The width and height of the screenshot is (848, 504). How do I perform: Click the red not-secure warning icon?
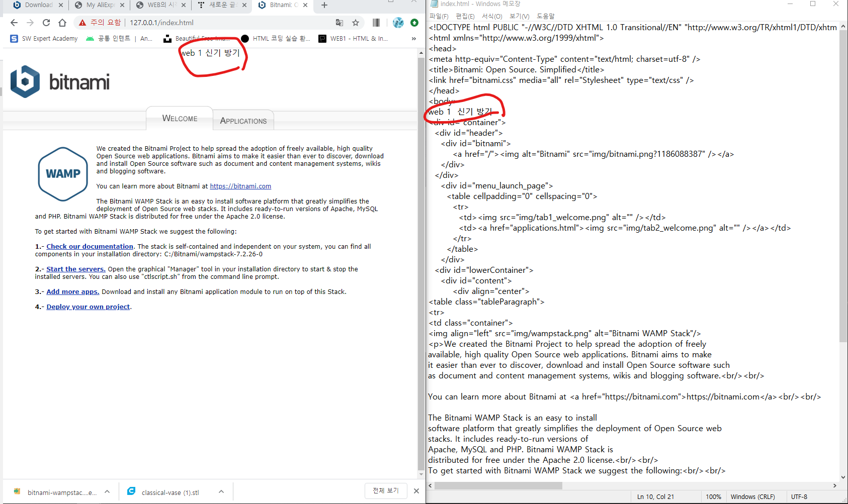82,23
